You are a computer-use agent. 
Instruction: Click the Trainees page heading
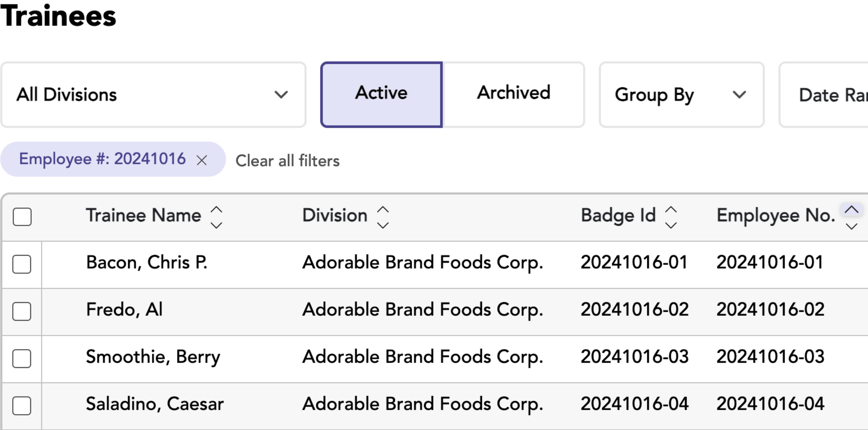coord(58,16)
